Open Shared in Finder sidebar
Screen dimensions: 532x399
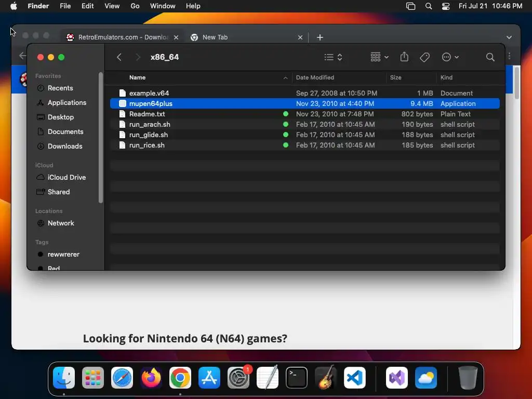pos(58,192)
